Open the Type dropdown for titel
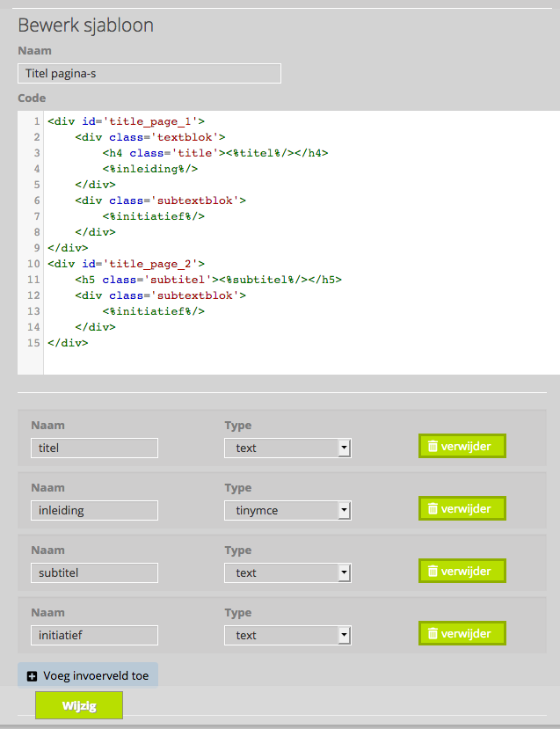The width and height of the screenshot is (560, 729). pos(287,448)
